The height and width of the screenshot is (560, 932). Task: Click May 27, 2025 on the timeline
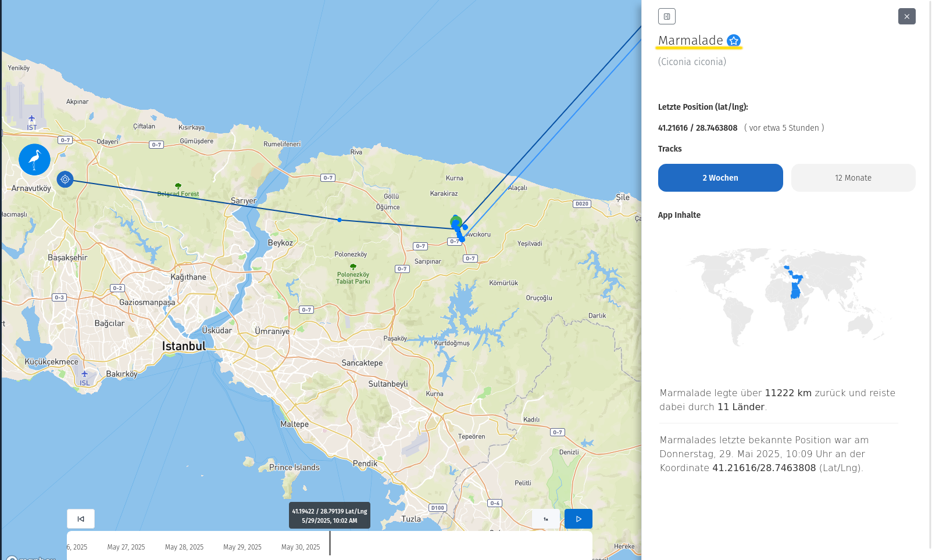126,547
